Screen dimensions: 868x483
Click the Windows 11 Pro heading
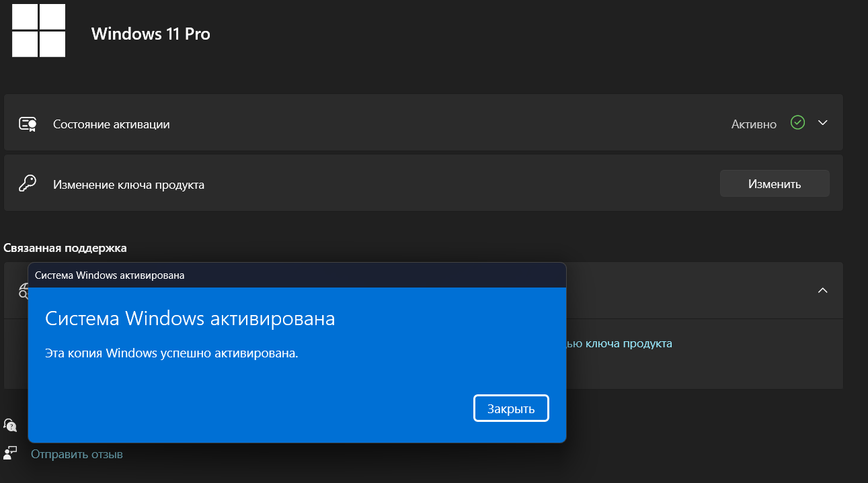pyautogui.click(x=151, y=33)
